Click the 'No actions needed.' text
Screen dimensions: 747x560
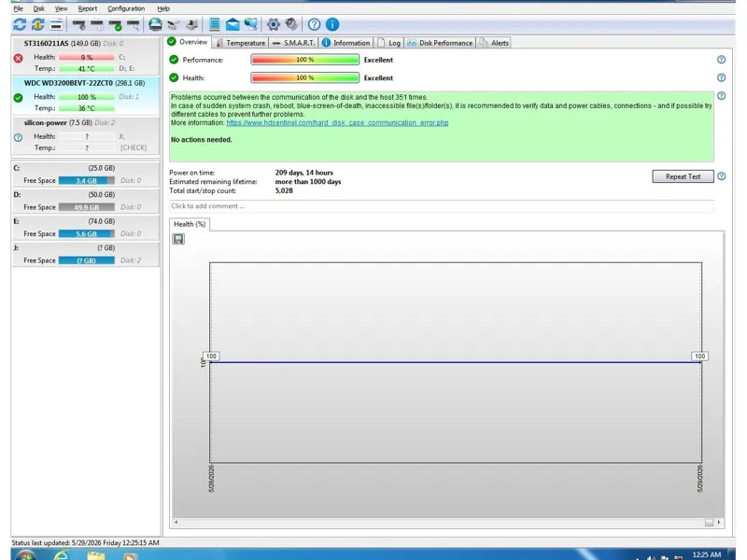coord(202,139)
